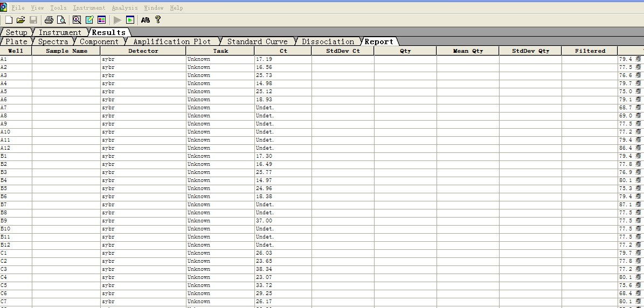Click the Qty column header
This screenshot has width=644, height=308.
[x=405, y=51]
